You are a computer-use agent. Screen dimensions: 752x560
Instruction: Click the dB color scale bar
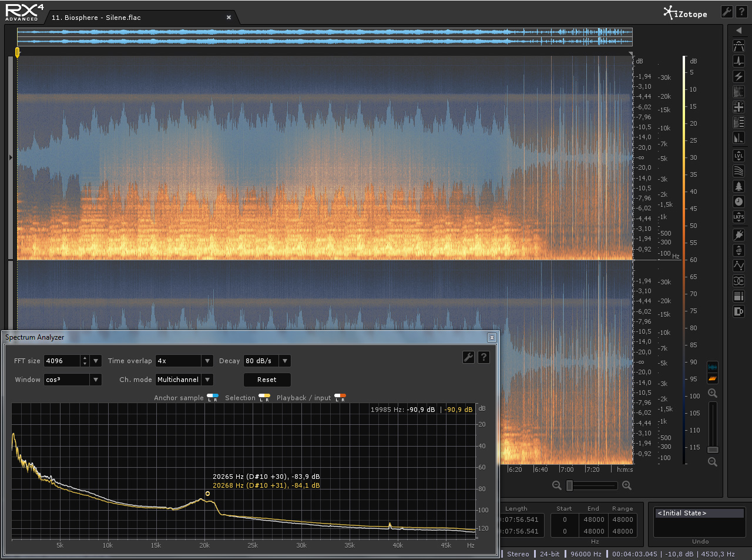(684, 260)
